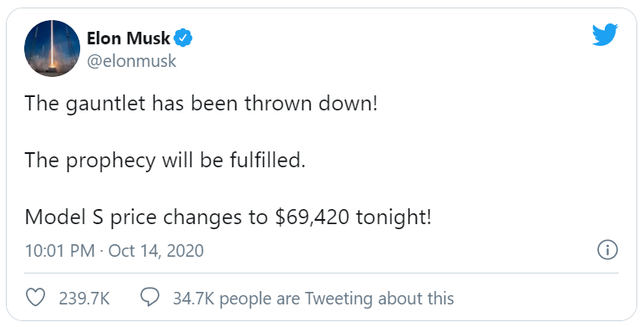Image resolution: width=644 pixels, height=327 pixels.
Task: Like the tweet with the heart icon
Action: [x=35, y=298]
